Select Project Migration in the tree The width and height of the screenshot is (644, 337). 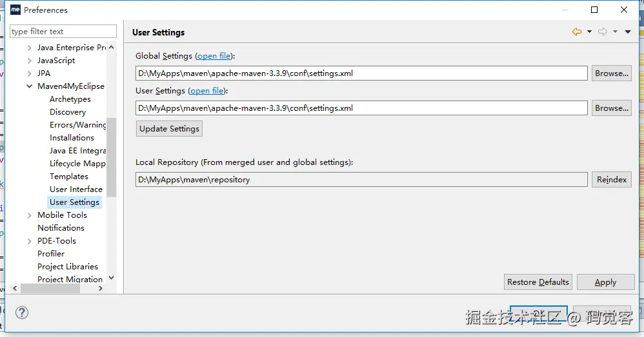click(70, 279)
